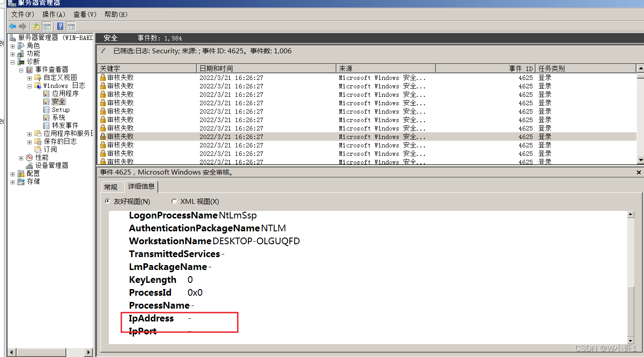Toggle the Show/Hide Console Tree toolbar icon

47,26
